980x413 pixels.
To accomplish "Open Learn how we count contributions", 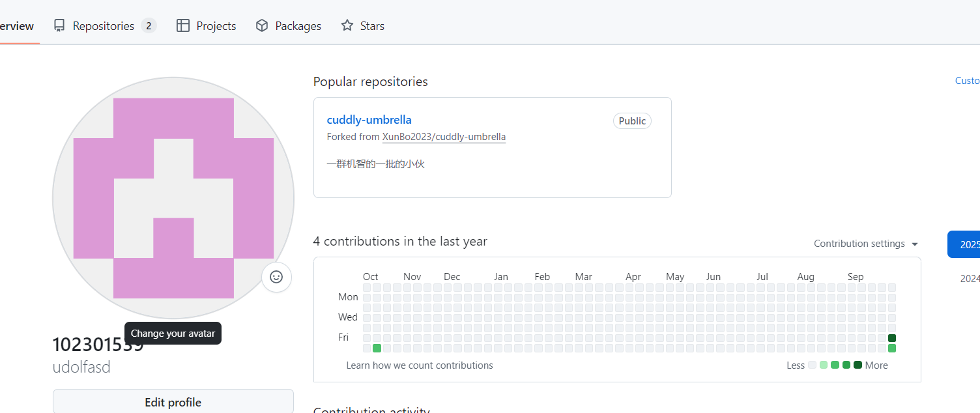I will pos(420,365).
